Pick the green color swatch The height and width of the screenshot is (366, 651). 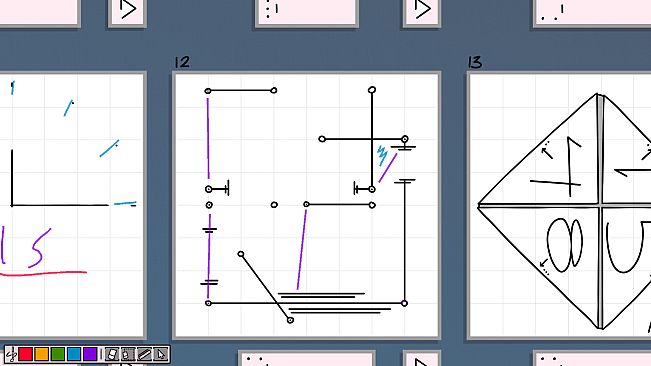click(58, 354)
